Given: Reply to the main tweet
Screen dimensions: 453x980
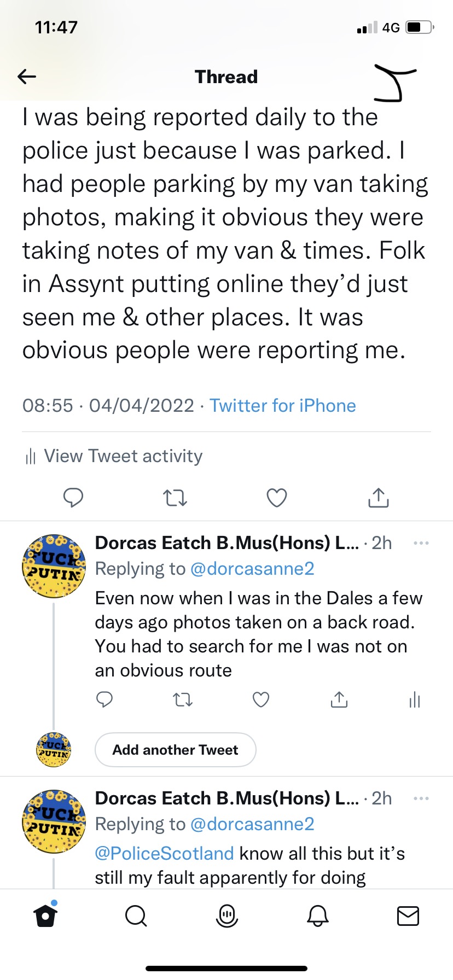Looking at the screenshot, I should coord(73,497).
